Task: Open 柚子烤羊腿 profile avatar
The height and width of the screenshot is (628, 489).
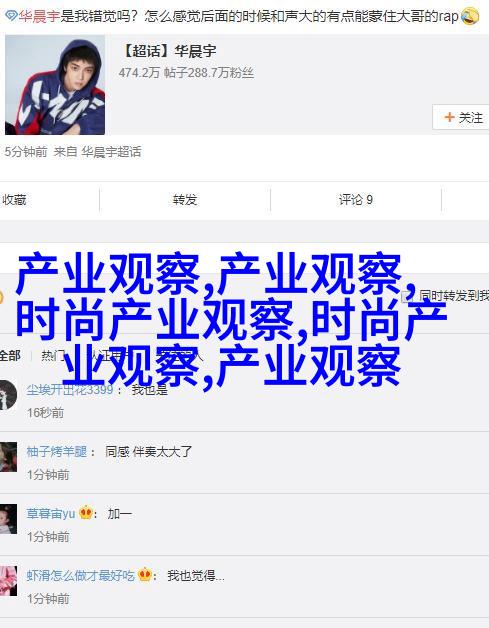Action: click(x=8, y=457)
